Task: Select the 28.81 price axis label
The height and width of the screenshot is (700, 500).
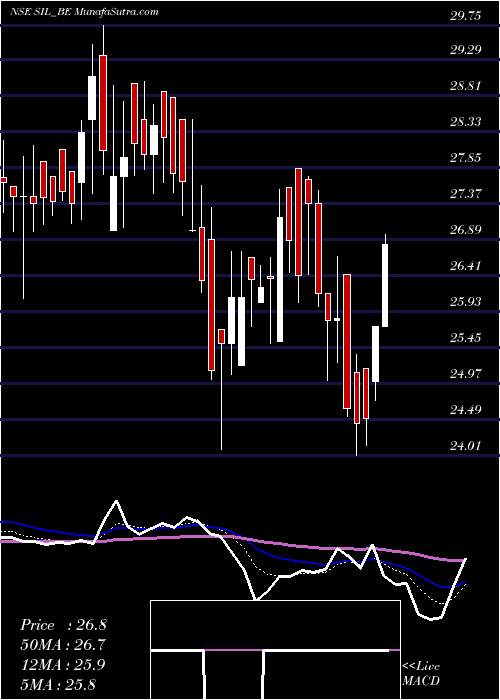Action: 466,85
